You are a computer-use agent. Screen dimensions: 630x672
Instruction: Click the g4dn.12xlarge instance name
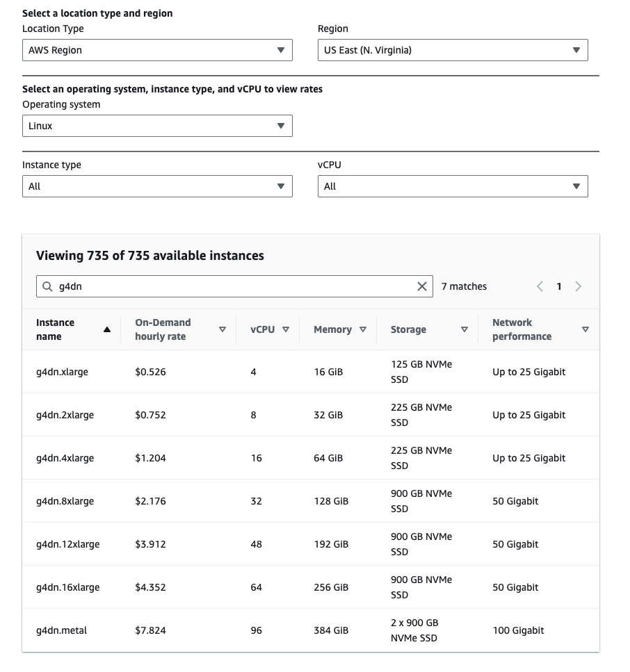pos(67,544)
